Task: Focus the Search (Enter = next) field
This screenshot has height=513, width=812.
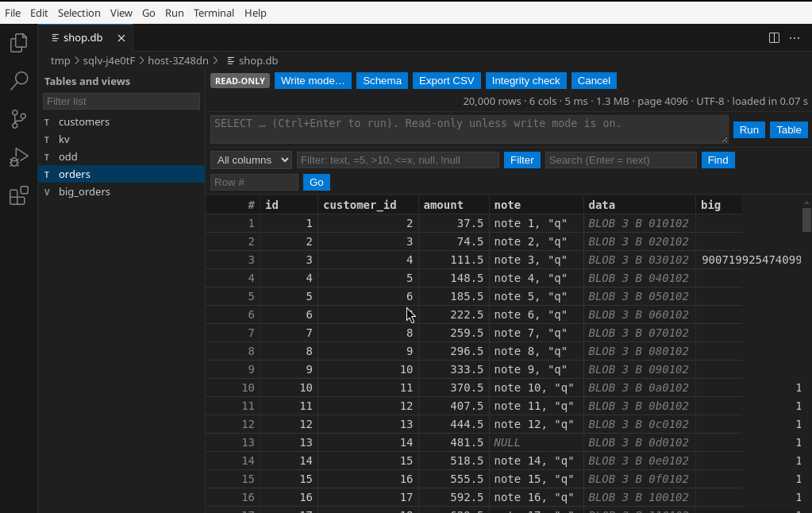Action: coord(621,160)
